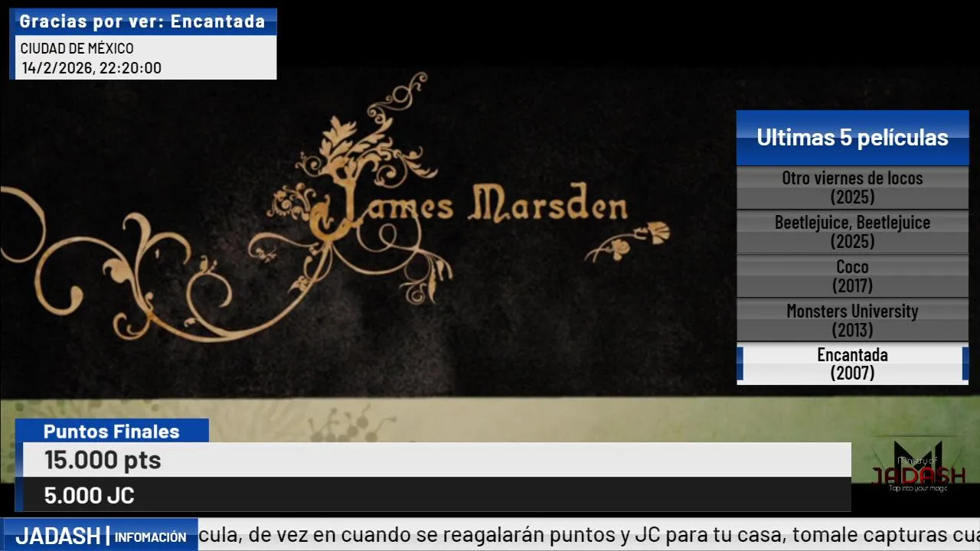This screenshot has height=551, width=980.
Task: Click the 'Ultimas 5 películas' panel header
Action: [852, 138]
